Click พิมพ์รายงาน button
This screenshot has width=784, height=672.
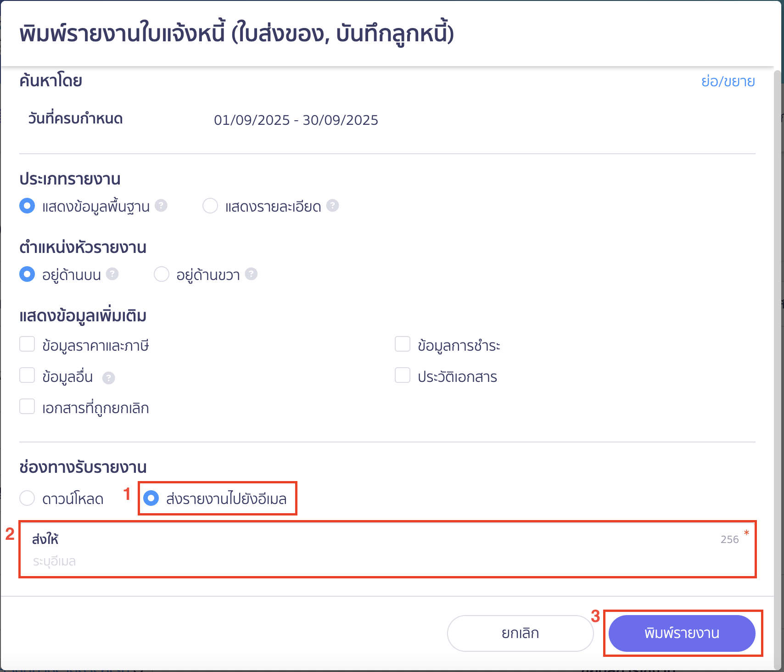tap(682, 633)
